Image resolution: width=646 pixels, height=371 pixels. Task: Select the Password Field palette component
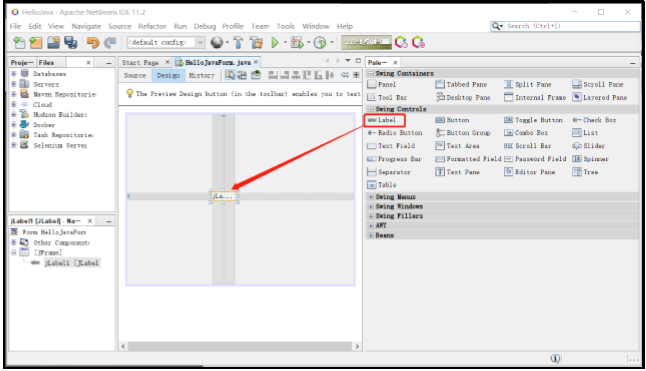coord(535,159)
